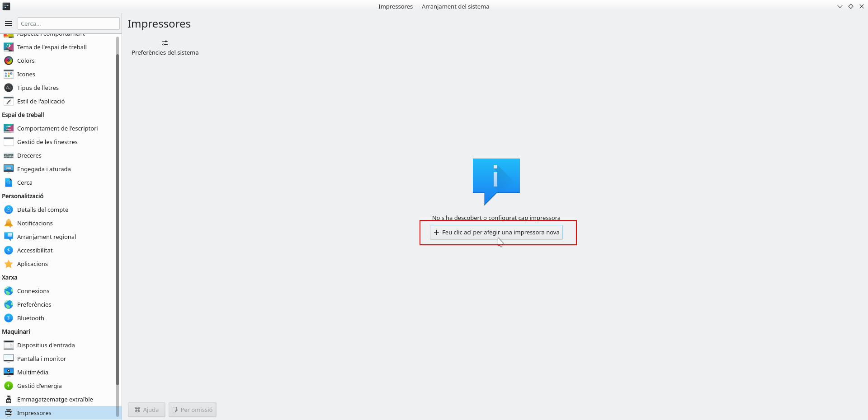Open the Gestió d'energia icon
Viewport: 868px width, 420px height.
[9, 386]
